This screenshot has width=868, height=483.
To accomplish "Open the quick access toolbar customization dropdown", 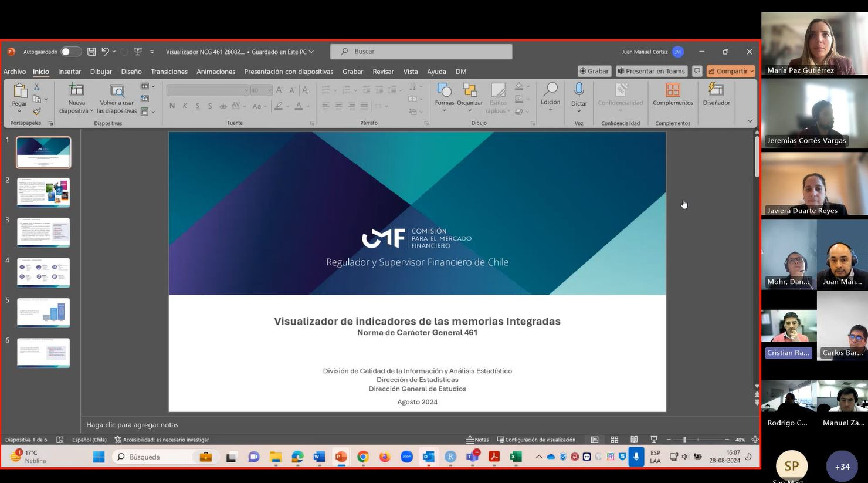I will [x=152, y=52].
